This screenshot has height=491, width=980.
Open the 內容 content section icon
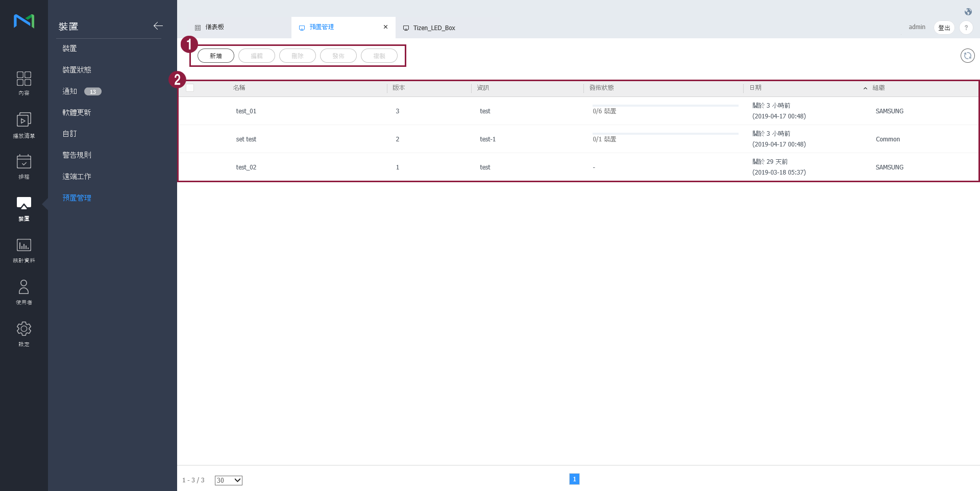click(23, 83)
